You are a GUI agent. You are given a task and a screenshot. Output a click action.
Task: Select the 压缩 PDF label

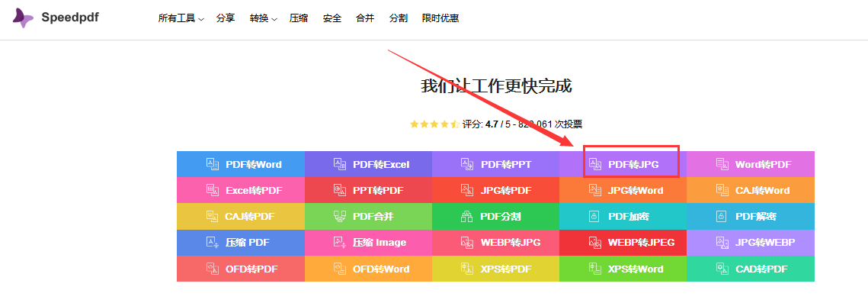pos(248,243)
